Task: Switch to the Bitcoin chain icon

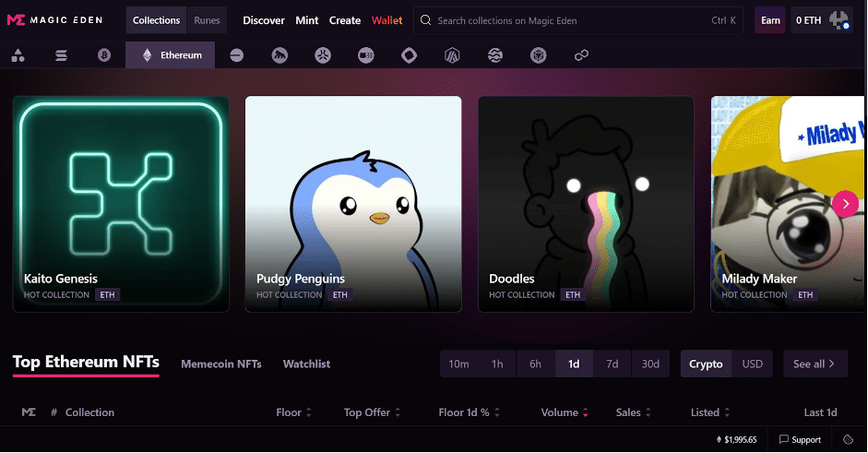Action: 104,55
